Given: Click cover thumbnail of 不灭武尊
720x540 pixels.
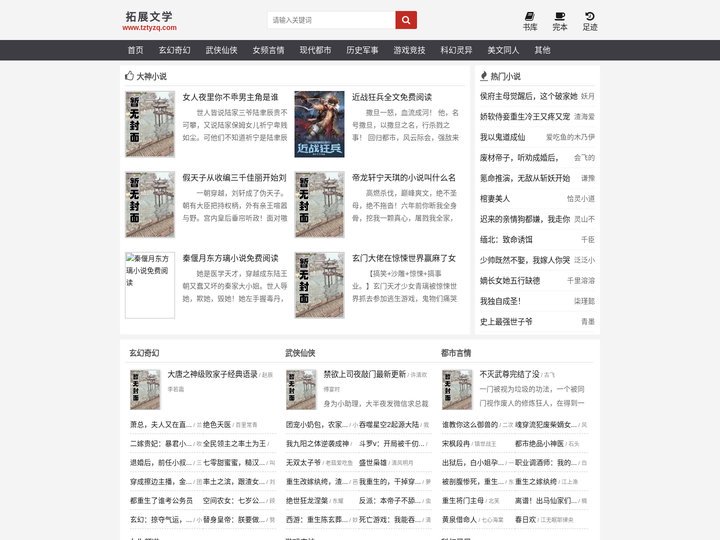Looking at the screenshot, I should click(457, 389).
